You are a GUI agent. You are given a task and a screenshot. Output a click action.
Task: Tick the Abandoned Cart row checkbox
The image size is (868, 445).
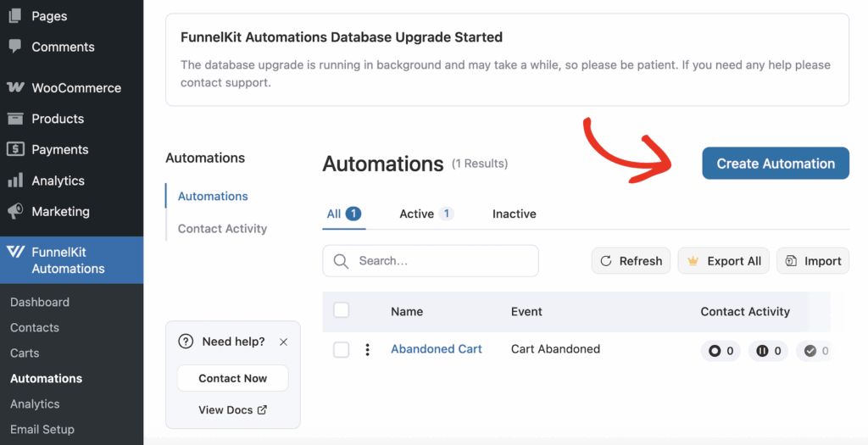(341, 350)
